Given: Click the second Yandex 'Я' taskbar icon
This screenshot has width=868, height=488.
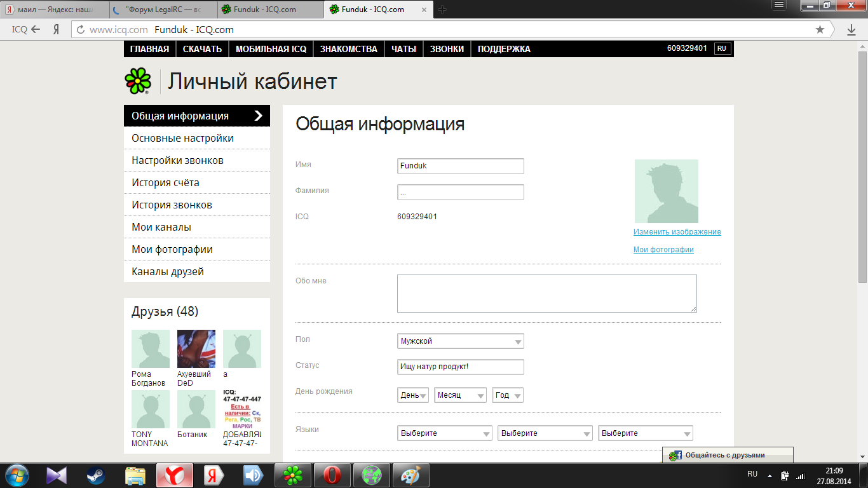Looking at the screenshot, I should [x=214, y=475].
